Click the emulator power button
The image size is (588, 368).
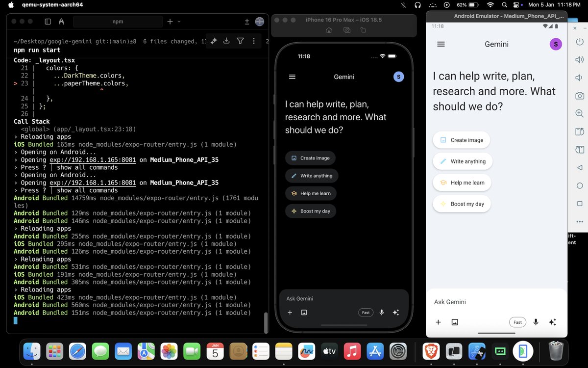click(579, 42)
